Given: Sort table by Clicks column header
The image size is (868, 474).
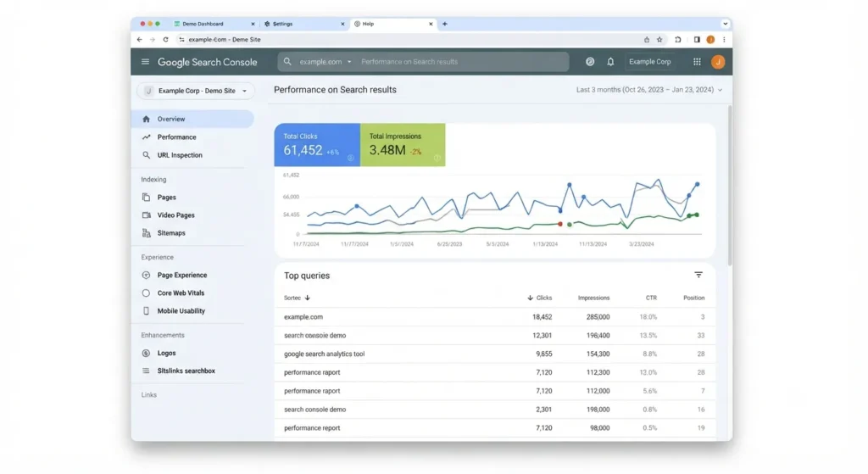Looking at the screenshot, I should pyautogui.click(x=540, y=298).
